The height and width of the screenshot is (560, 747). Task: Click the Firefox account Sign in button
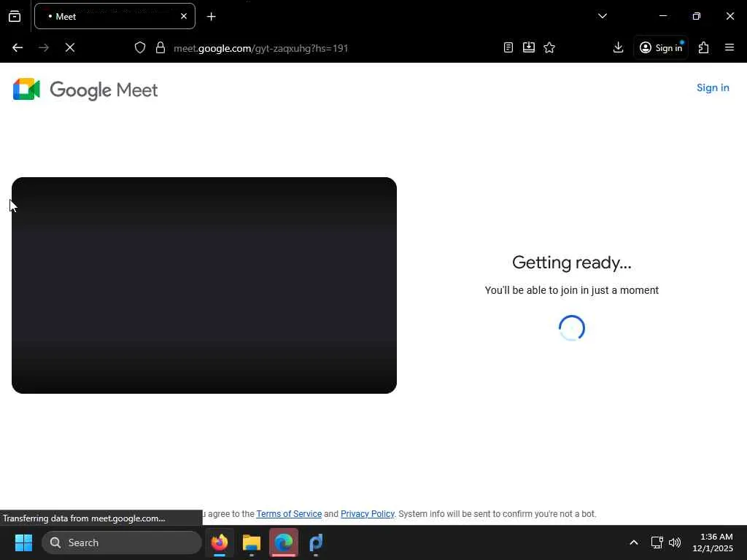tap(661, 47)
